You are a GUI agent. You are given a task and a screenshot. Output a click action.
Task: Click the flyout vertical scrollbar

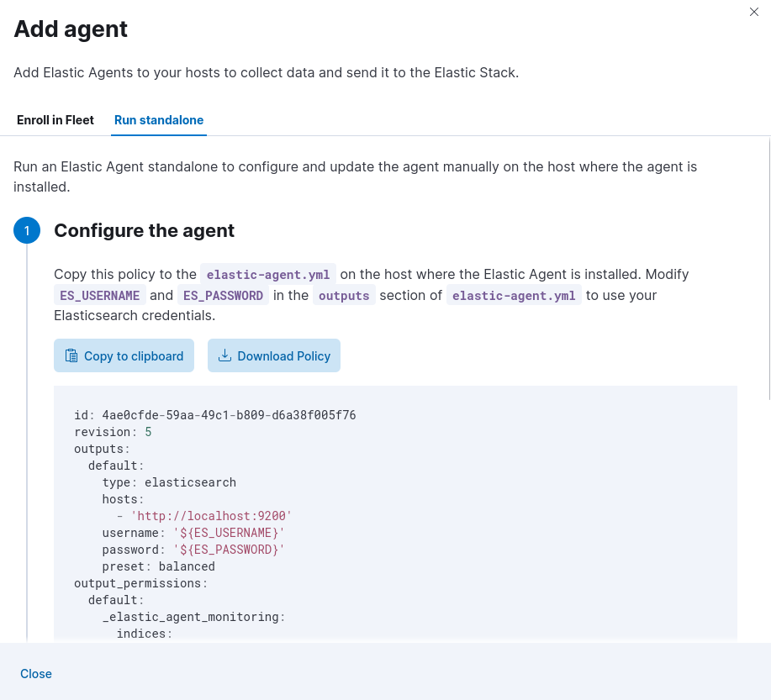768,270
